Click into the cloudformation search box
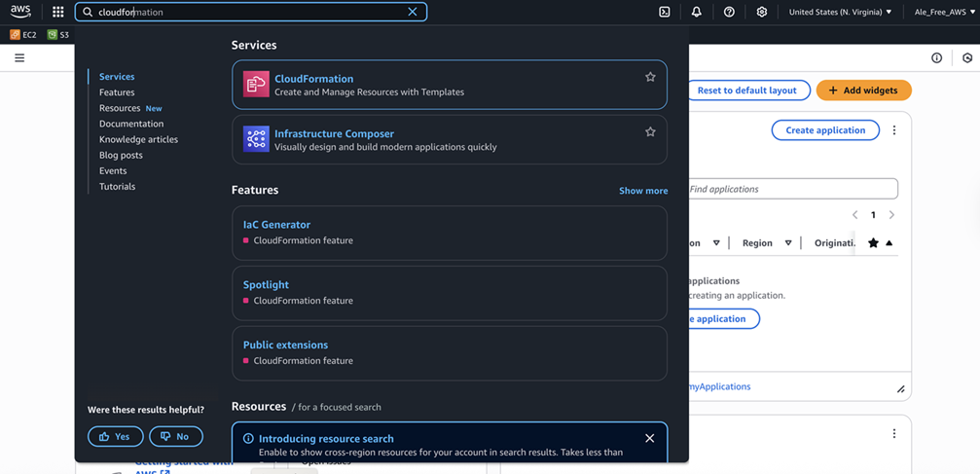Screen dimensions: 980x474 (x=251, y=12)
